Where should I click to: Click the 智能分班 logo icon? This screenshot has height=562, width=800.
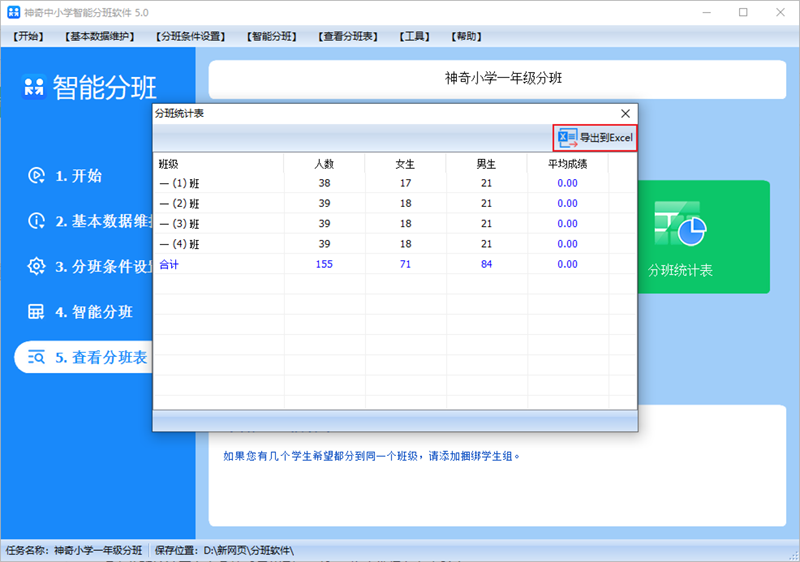click(34, 88)
